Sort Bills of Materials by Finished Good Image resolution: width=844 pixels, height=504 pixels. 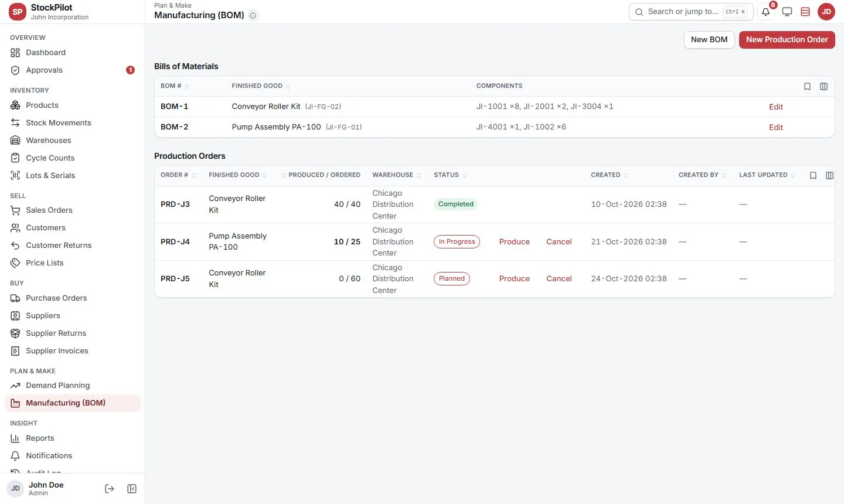tap(261, 86)
